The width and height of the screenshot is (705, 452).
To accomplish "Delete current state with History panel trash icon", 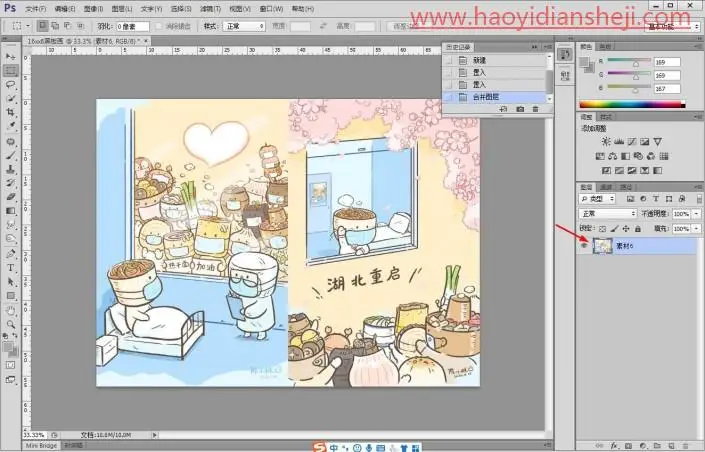I will click(535, 109).
